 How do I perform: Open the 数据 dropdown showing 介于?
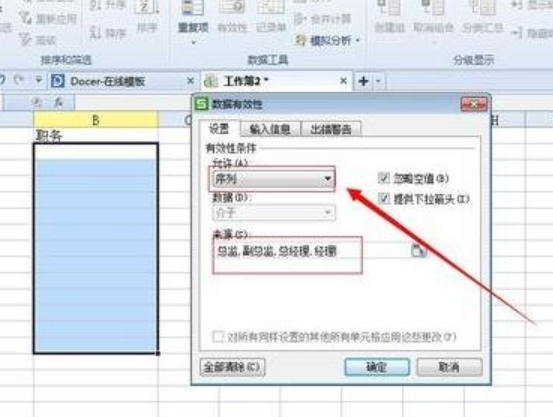pos(274,213)
